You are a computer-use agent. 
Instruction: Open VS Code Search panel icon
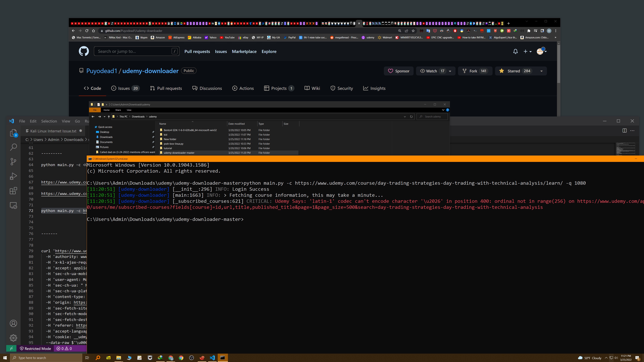13,147
